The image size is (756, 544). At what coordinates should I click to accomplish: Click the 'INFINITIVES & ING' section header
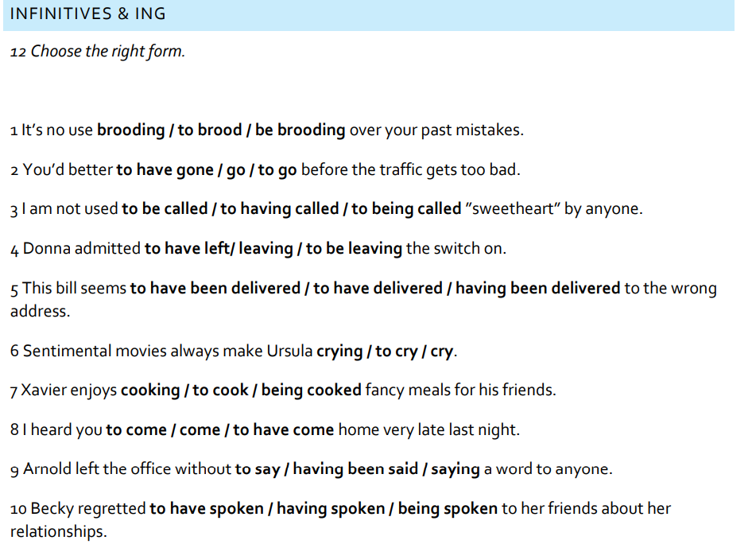(88, 14)
